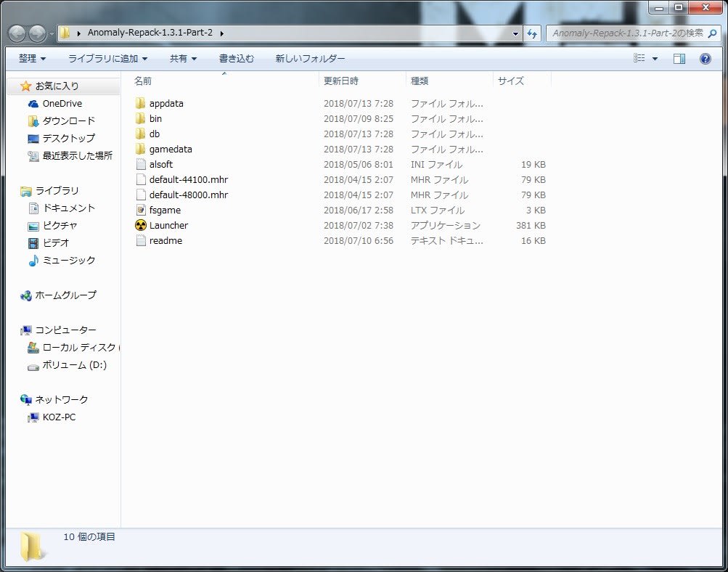The image size is (728, 572).
Task: Select the fsgame file name
Action: [x=165, y=211]
